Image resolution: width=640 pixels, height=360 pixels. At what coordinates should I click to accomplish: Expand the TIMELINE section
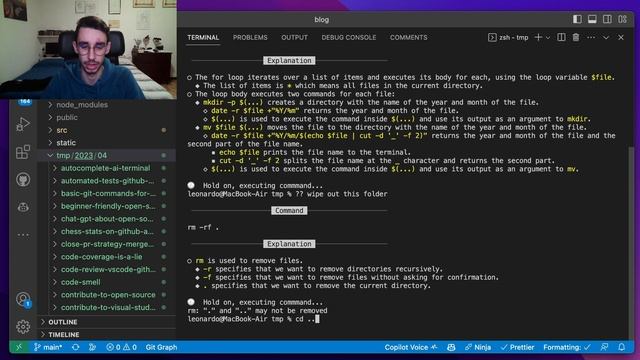107,334
